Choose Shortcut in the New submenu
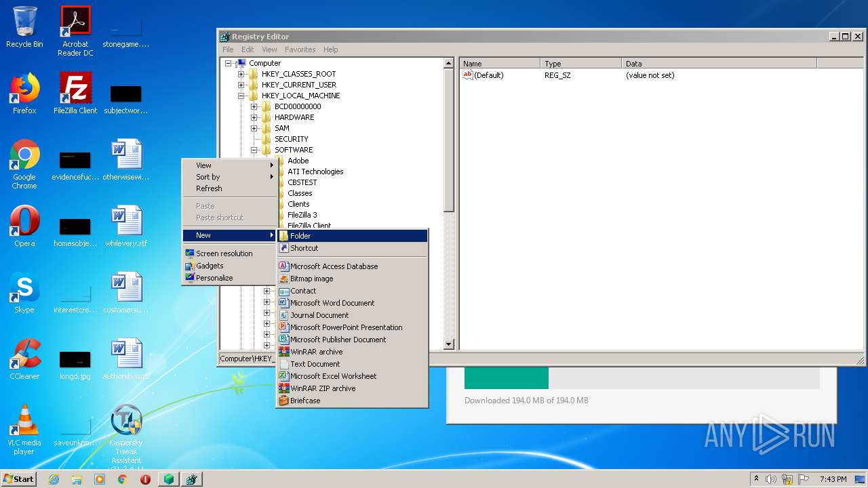Viewport: 868px width, 488px height. click(352, 248)
